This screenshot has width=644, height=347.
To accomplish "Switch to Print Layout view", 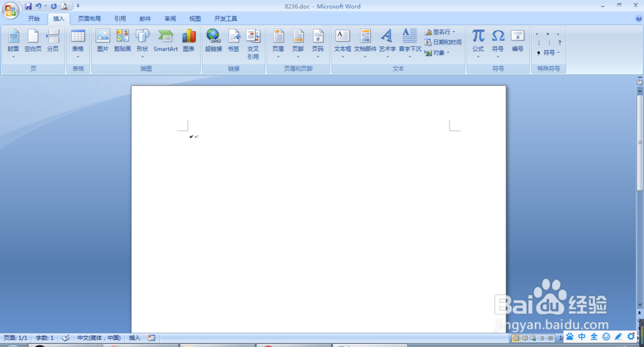I will pyautogui.click(x=516, y=338).
